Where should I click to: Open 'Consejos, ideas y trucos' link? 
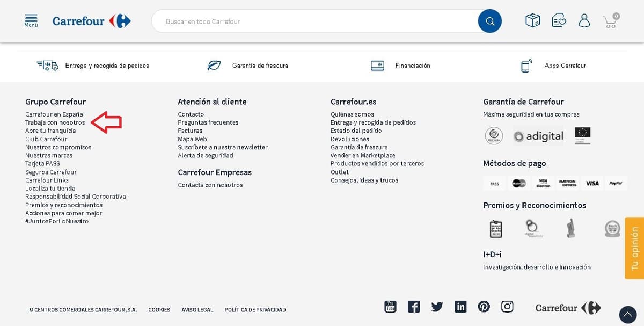point(364,180)
